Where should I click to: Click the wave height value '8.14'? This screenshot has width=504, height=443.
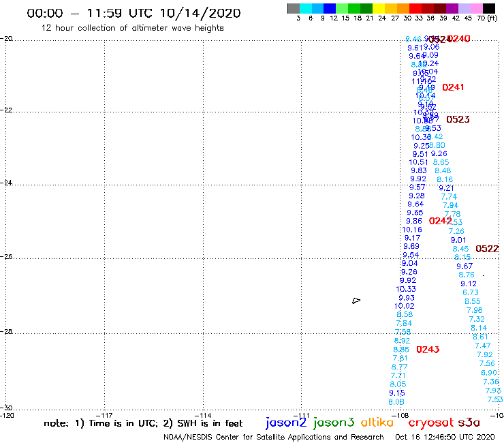479,328
